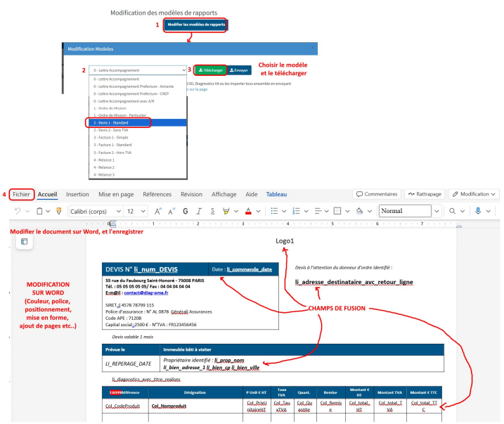This screenshot has width=504, height=424.
Task: Click the Modifier les modèles de rapports button
Action: click(196, 25)
